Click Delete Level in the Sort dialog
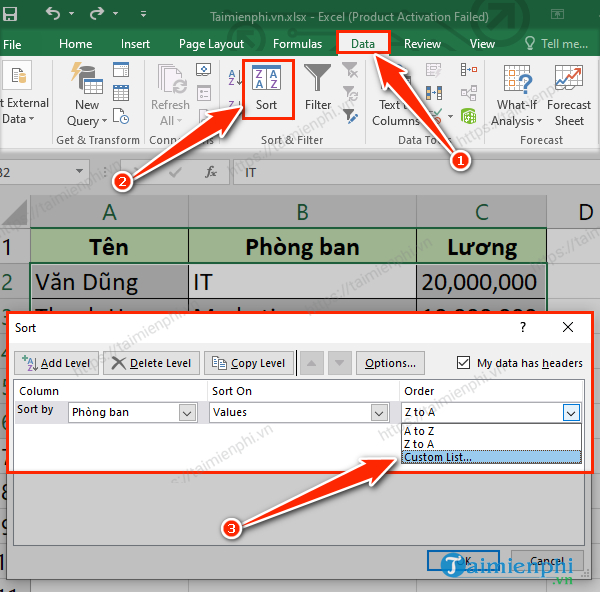This screenshot has height=592, width=600. coord(152,363)
